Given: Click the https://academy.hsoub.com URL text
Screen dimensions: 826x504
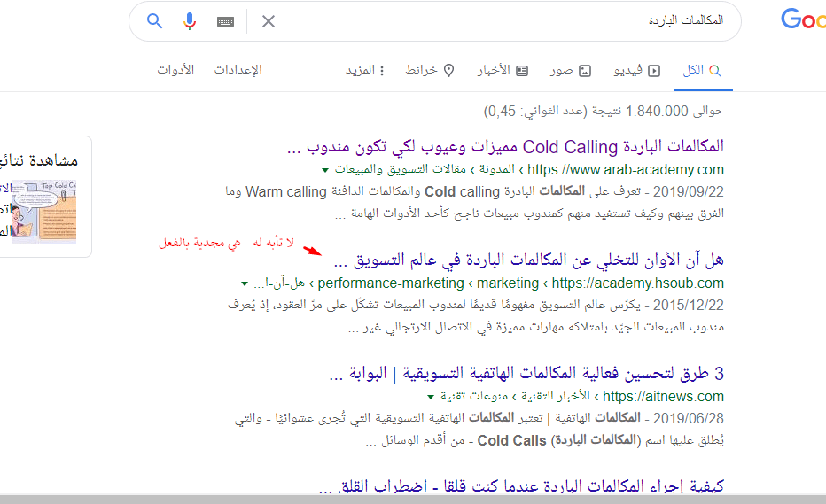Looking at the screenshot, I should point(638,283).
